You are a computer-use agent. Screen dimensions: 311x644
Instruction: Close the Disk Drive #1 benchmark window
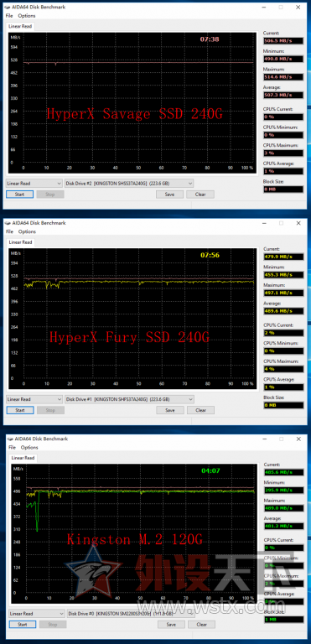click(298, 223)
